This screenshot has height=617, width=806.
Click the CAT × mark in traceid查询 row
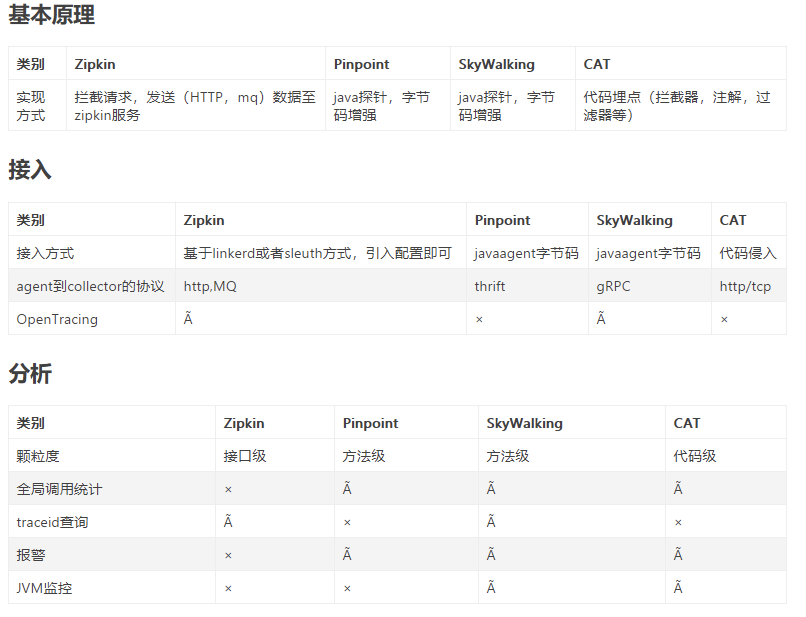(679, 523)
